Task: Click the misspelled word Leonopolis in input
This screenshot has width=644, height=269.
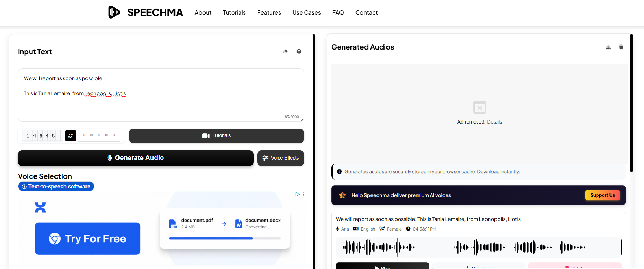Action: point(98,94)
